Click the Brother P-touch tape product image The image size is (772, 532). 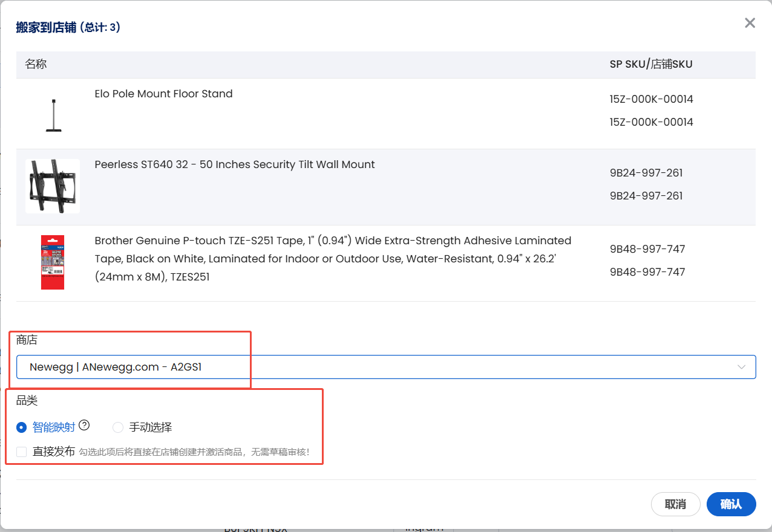pos(53,262)
